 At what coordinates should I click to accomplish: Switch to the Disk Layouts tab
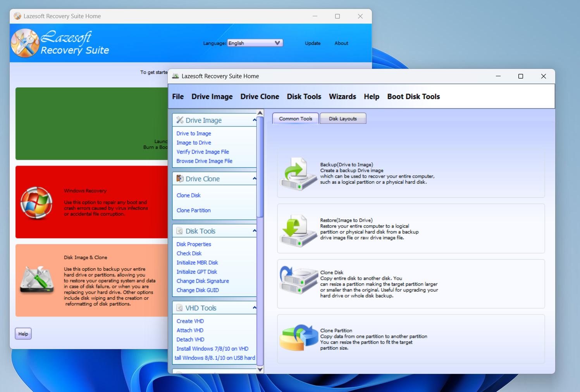342,119
